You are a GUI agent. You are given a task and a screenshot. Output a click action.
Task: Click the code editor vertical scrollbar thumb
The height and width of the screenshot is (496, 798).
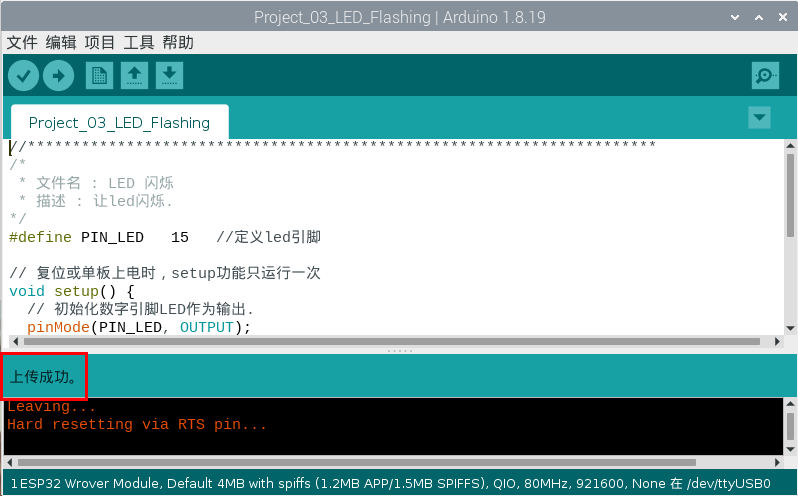pyautogui.click(x=790, y=195)
